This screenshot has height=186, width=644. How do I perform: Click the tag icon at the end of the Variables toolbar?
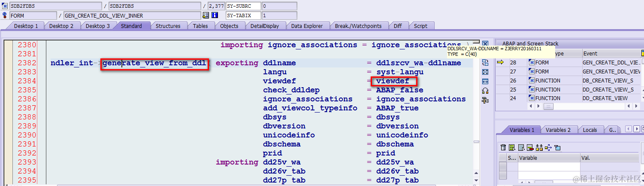pyautogui.click(x=557, y=148)
